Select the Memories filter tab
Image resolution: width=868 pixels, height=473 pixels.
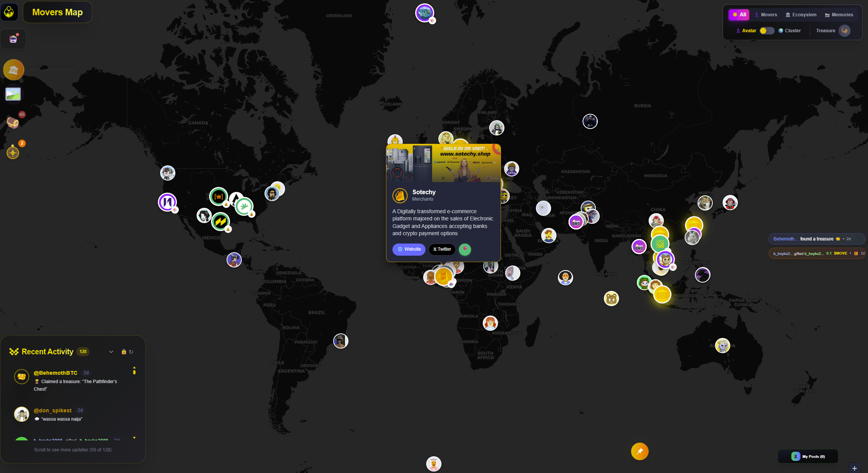pos(839,14)
